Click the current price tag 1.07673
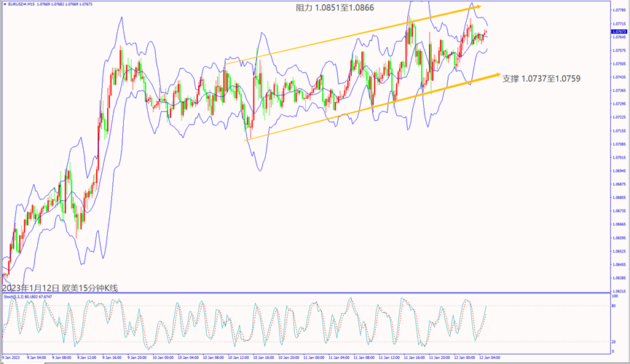Image resolution: width=630 pixels, height=364 pixels. 620,32
